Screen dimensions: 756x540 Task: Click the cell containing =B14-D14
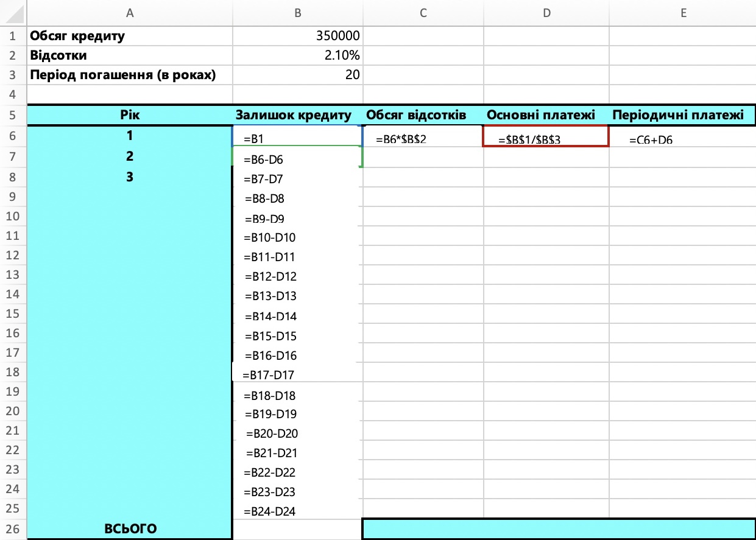298,315
